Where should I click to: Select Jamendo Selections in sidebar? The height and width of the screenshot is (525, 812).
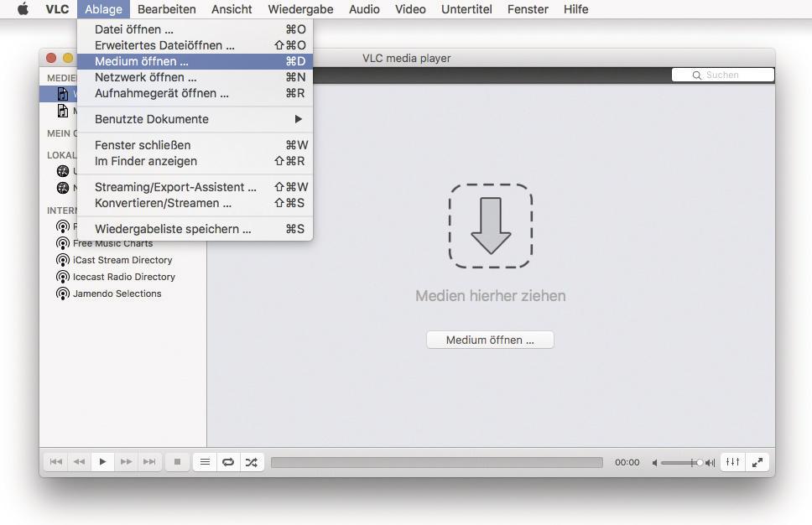(x=117, y=294)
